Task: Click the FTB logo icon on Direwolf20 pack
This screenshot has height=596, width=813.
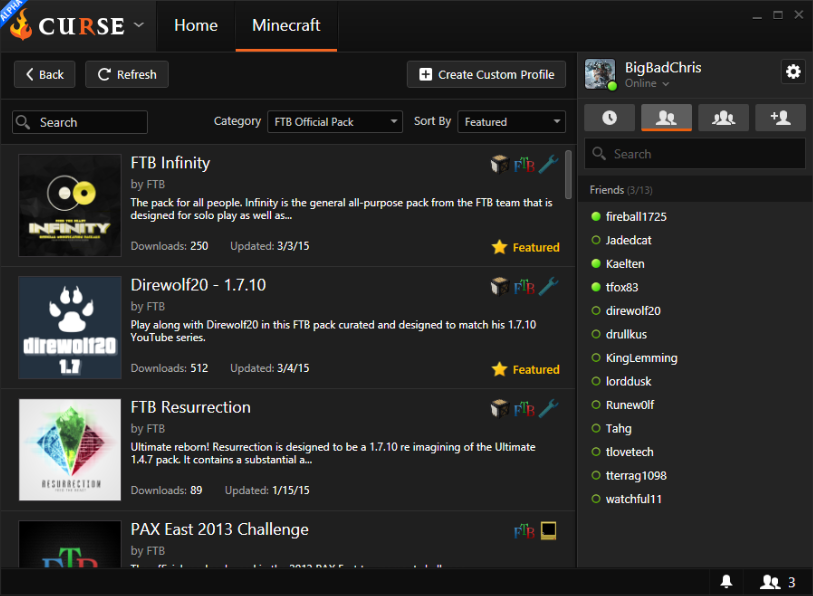Action: (524, 287)
